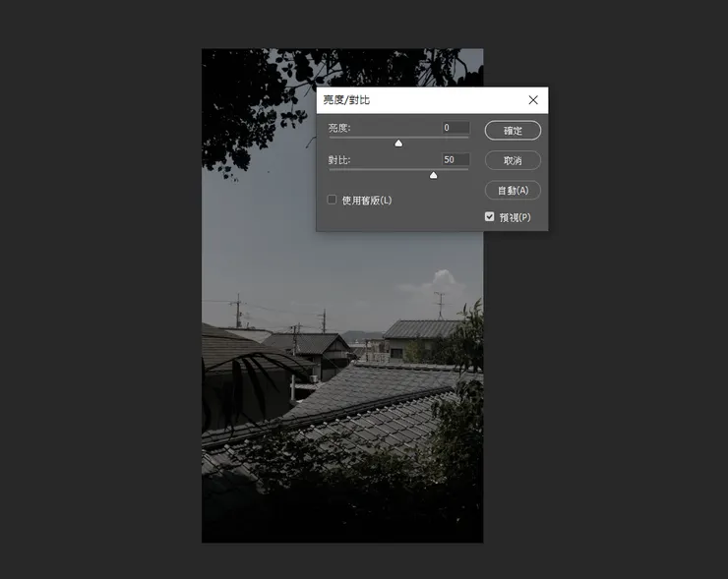The width and height of the screenshot is (728, 579).
Task: Click the 對比 value field showing 50
Action: [x=455, y=159]
